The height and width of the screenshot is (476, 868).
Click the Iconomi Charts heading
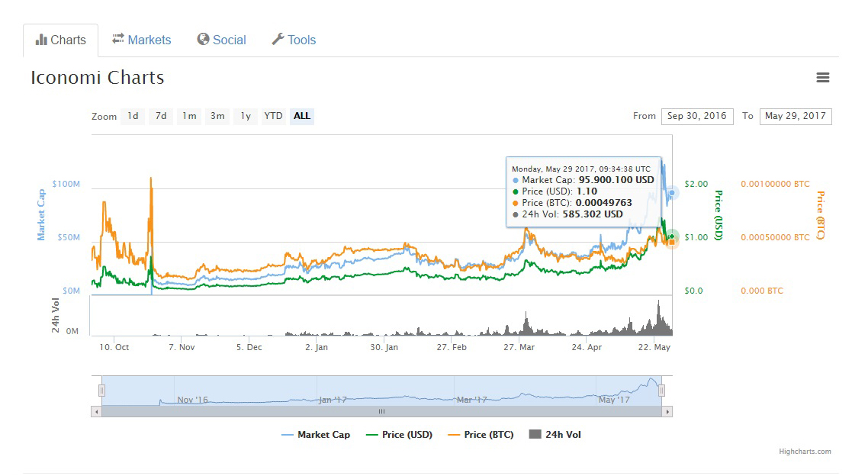click(98, 78)
